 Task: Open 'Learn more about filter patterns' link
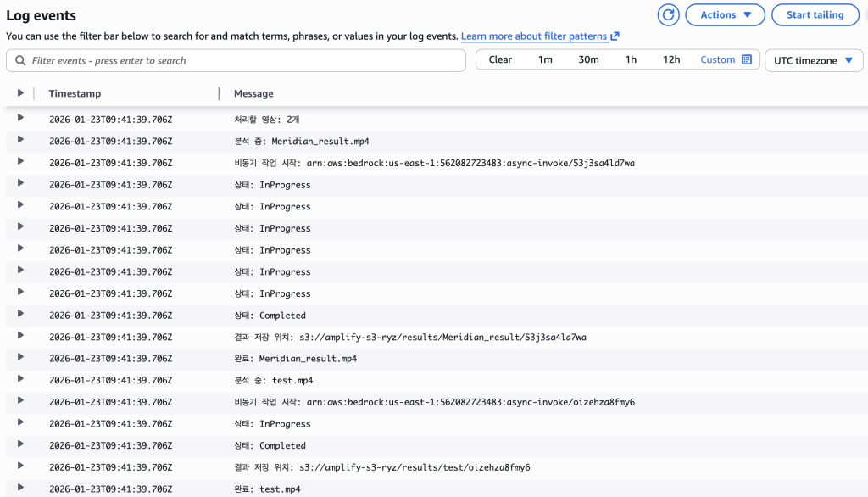534,36
